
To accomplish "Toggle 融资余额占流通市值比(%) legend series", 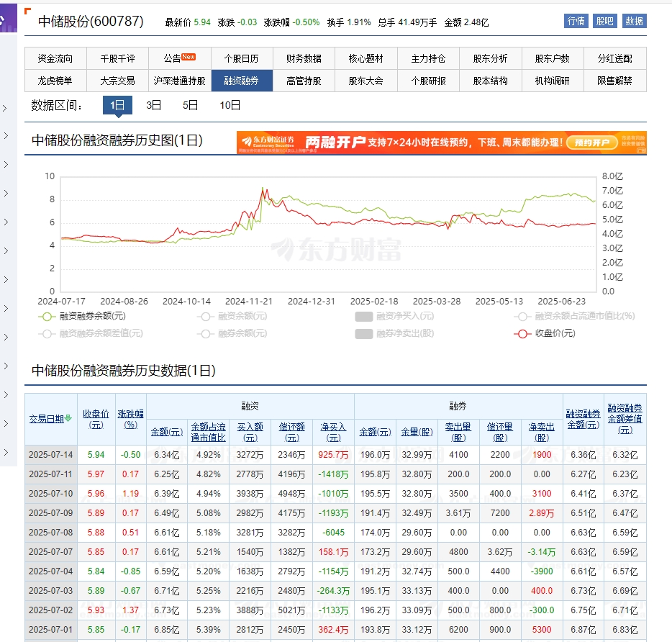I will tap(574, 317).
